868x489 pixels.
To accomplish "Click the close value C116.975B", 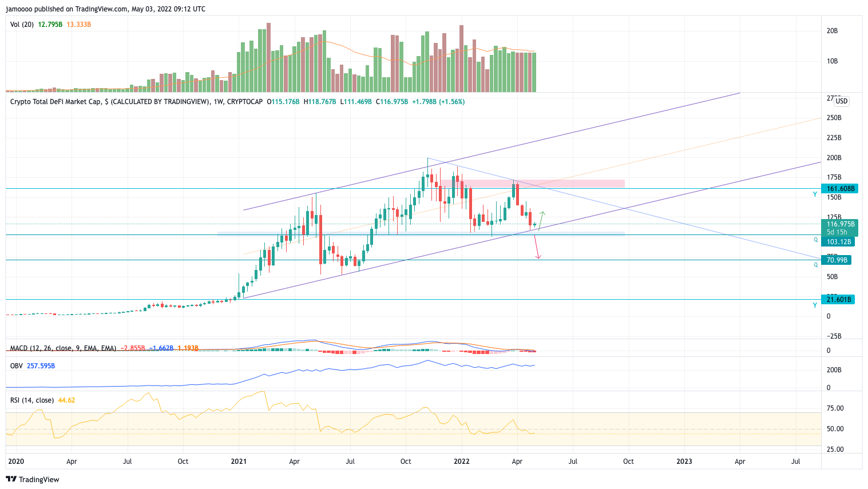I will [392, 102].
